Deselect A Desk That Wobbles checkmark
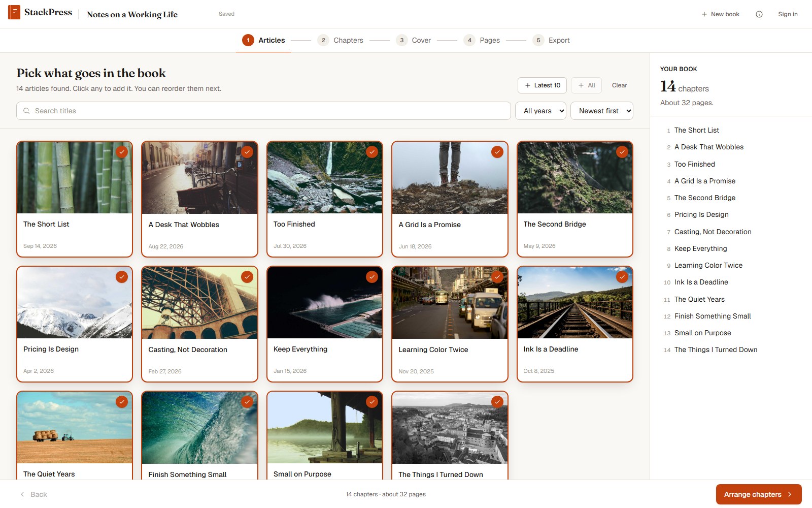Screen dimensions: 812x508 tap(247, 152)
